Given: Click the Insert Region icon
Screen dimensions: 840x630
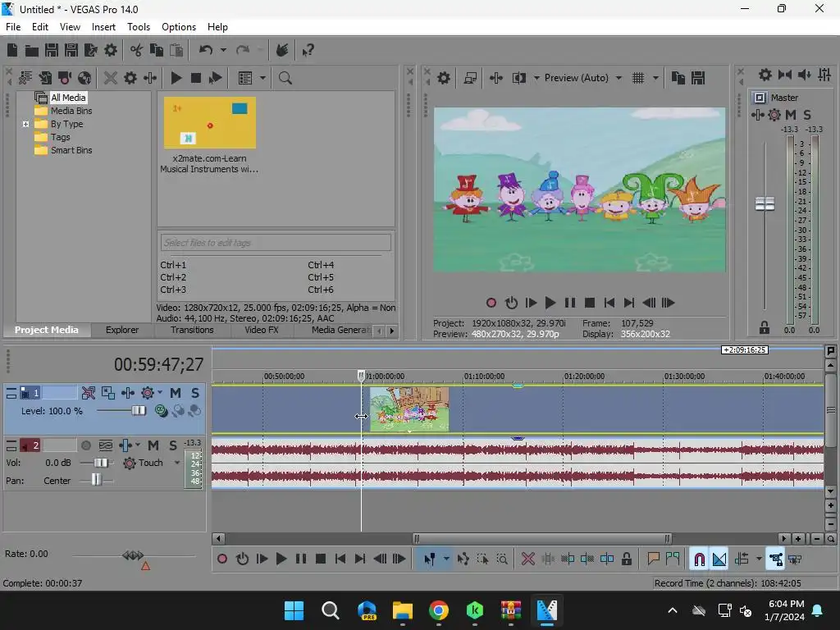Looking at the screenshot, I should (673, 559).
